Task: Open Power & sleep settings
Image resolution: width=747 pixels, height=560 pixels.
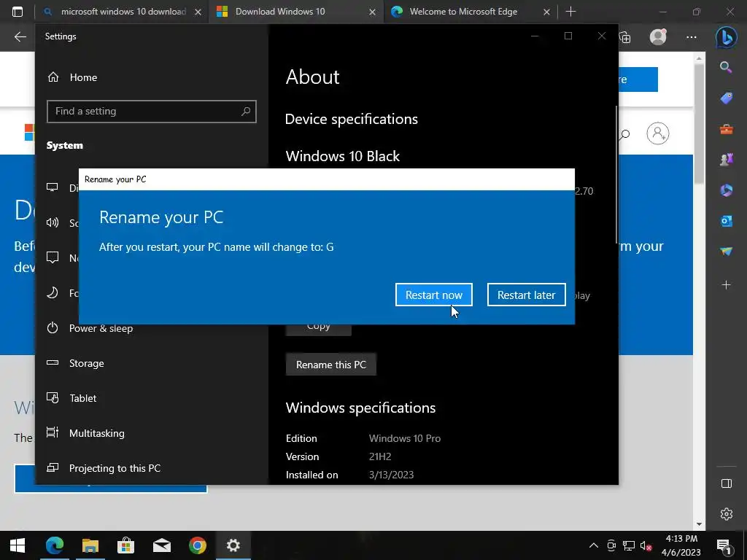Action: tap(101, 328)
